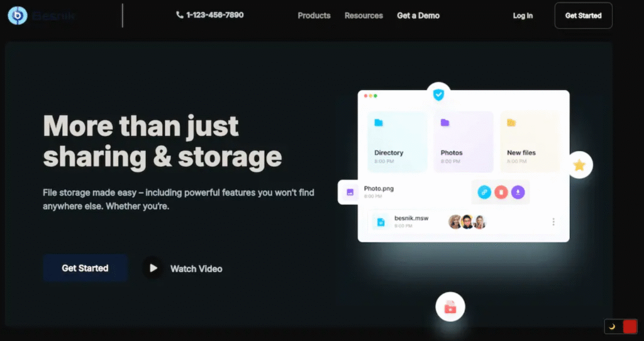This screenshot has width=644, height=341.
Task: Click the Watch Video link
Action: point(196,269)
